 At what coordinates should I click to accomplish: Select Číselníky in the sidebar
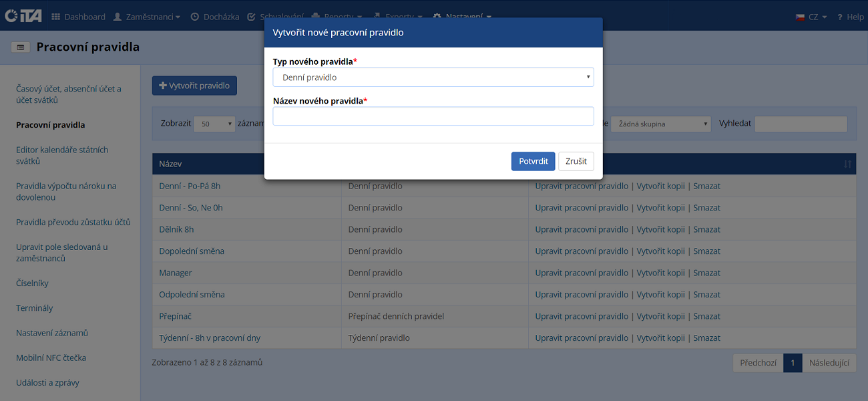tap(32, 283)
